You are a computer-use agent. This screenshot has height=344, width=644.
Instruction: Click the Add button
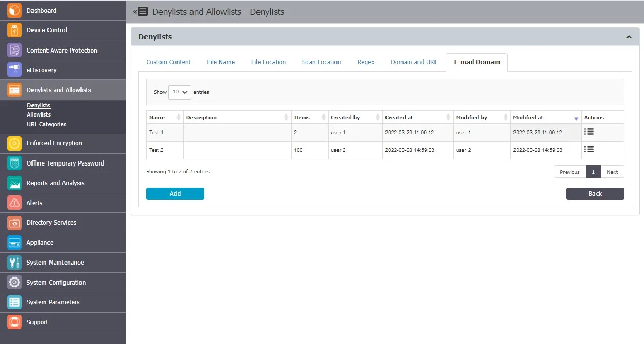[175, 193]
